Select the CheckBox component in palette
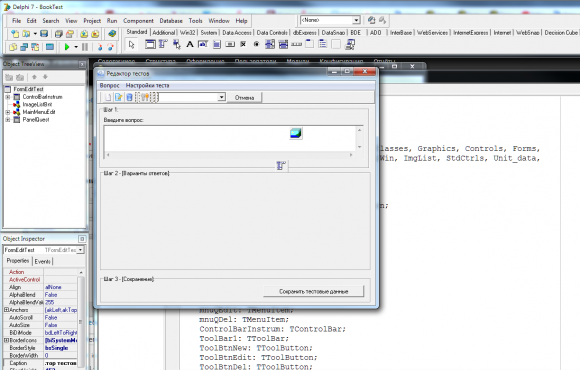Screen dimensions: 580x370 243,44
